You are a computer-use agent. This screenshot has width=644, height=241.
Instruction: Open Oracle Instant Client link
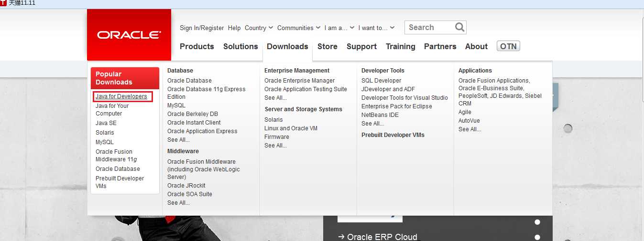194,123
